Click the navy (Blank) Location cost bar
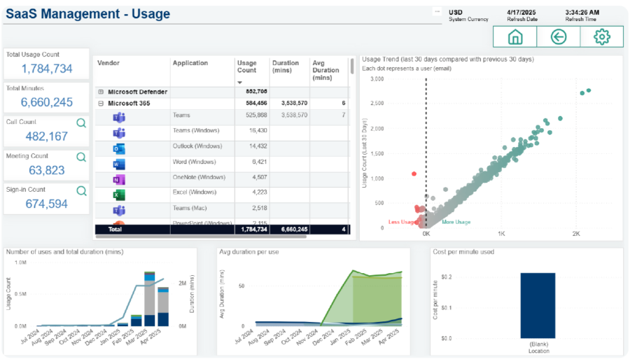 click(538, 306)
